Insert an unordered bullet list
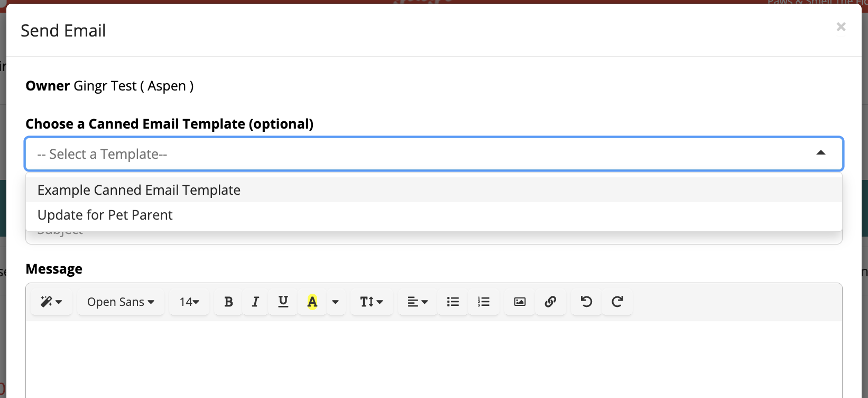This screenshot has height=398, width=868. pos(453,302)
